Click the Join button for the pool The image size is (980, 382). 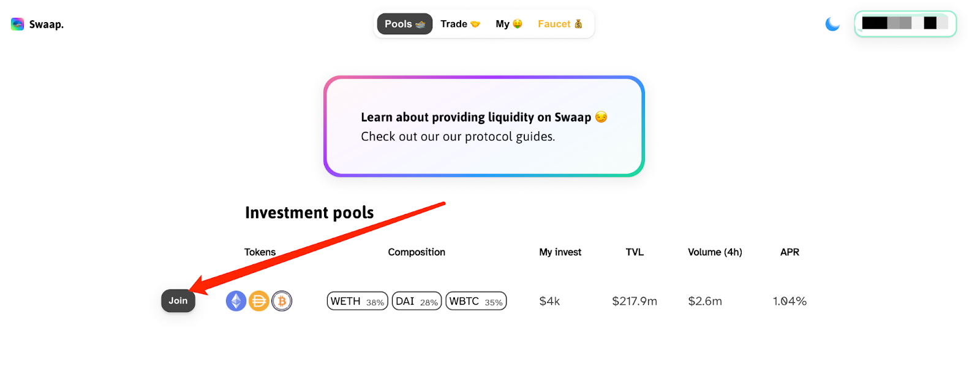pyautogui.click(x=178, y=300)
